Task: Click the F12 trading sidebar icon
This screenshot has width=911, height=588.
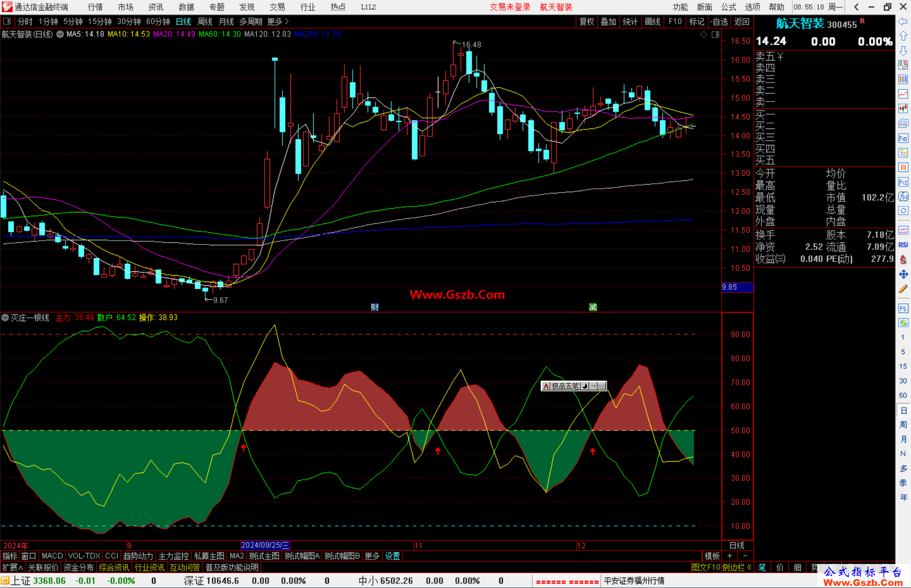Action: [903, 182]
